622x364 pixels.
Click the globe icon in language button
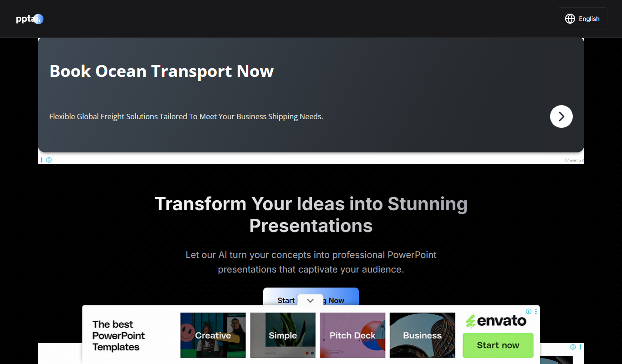click(570, 19)
